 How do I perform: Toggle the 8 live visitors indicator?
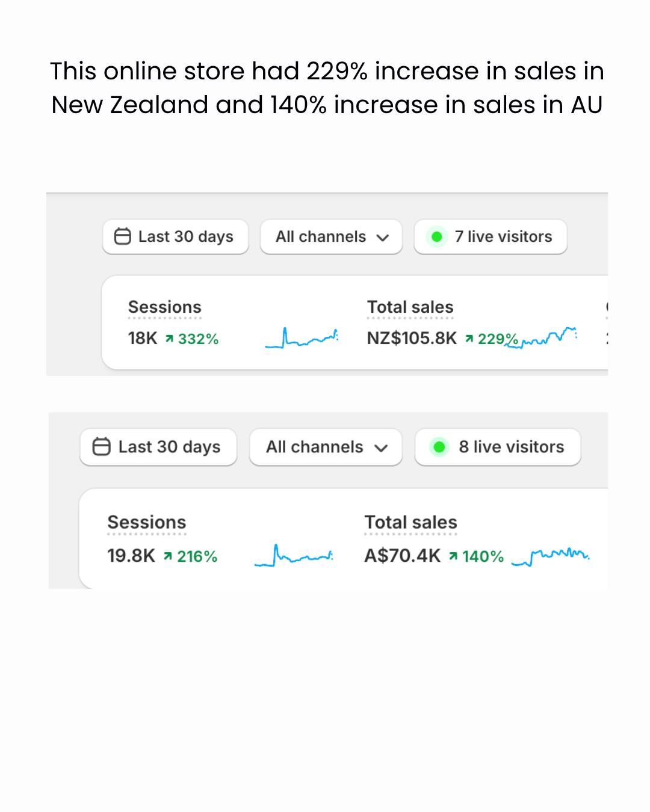497,447
